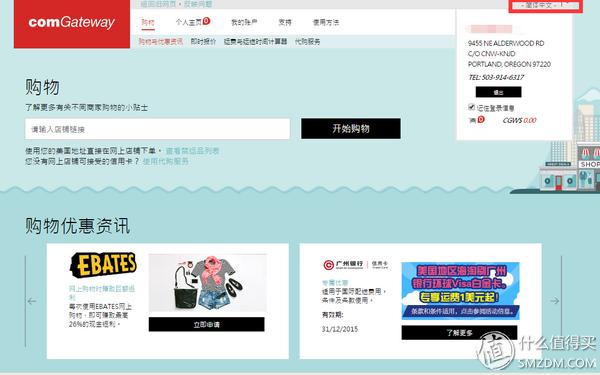Open the 个人主页 navigation tab
The image size is (600, 375).
189,22
